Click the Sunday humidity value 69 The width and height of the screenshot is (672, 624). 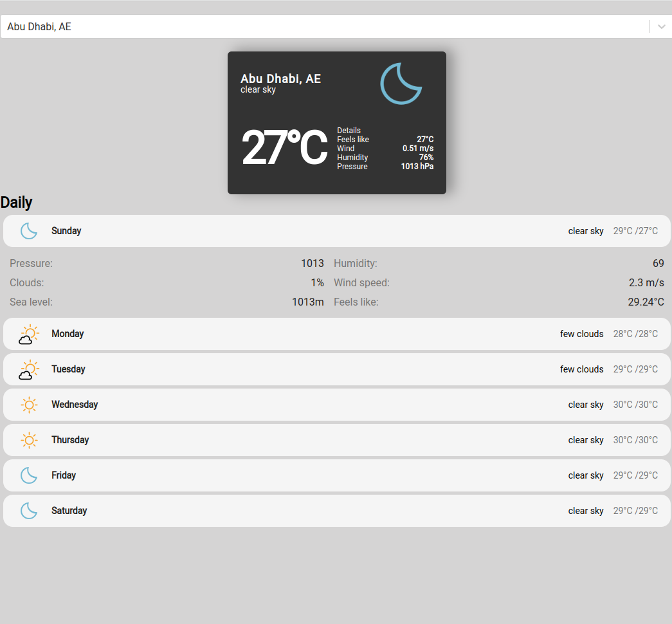tap(658, 263)
